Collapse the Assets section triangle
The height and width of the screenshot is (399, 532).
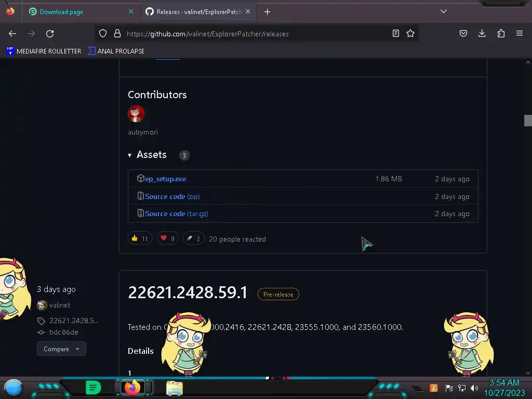click(129, 155)
